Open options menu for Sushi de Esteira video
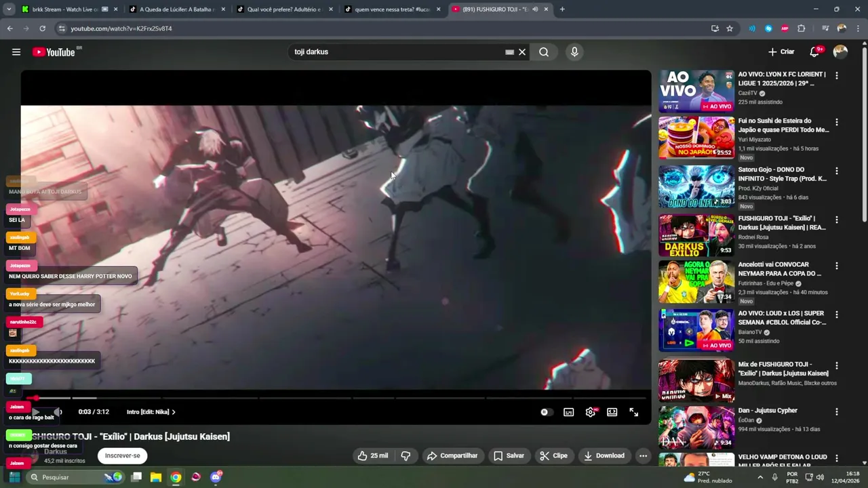 (x=837, y=122)
